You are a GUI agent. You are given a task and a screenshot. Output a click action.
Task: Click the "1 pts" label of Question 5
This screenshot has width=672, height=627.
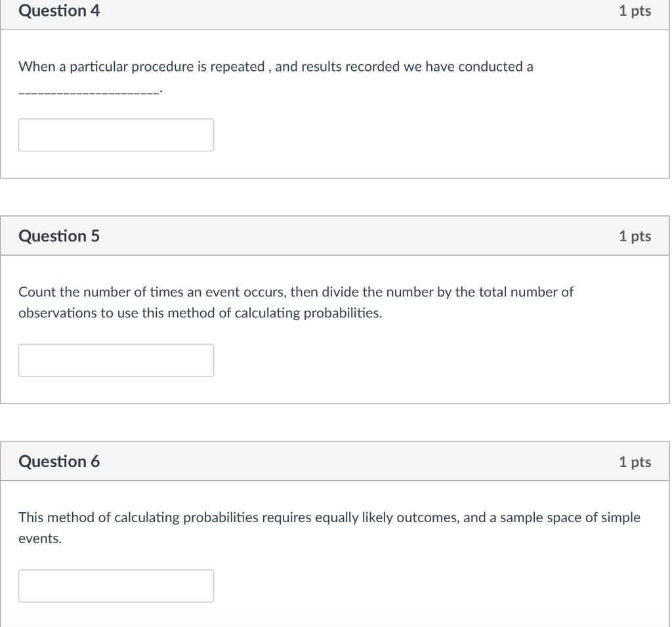coord(635,236)
